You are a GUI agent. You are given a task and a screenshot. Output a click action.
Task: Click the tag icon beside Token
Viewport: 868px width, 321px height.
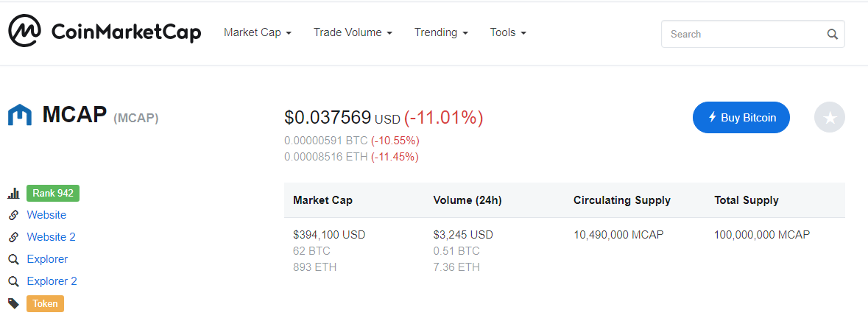coord(13,303)
